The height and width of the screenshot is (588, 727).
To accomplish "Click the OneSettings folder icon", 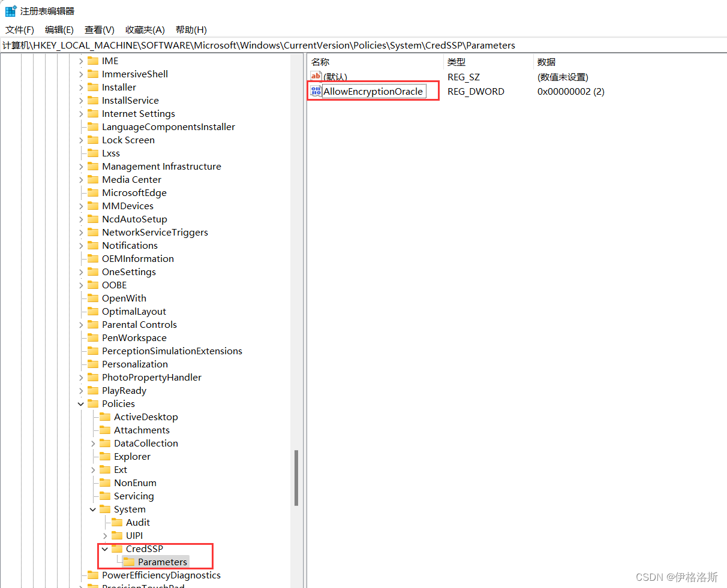I will click(93, 272).
